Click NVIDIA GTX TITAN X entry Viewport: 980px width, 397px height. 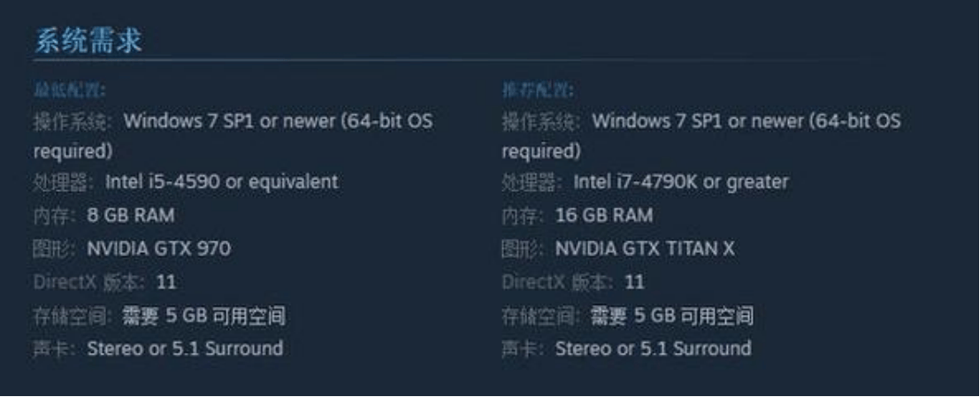tap(645, 248)
